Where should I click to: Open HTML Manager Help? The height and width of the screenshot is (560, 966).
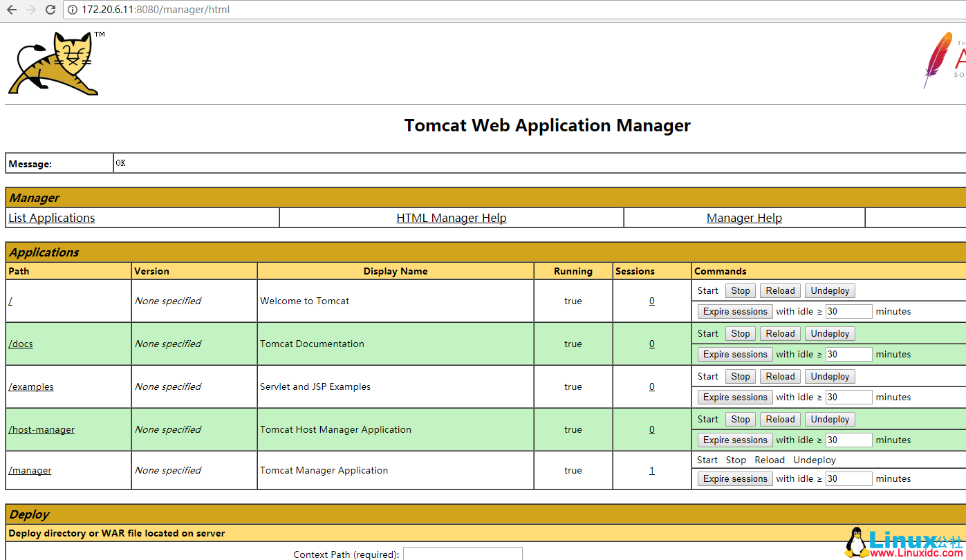tap(451, 218)
